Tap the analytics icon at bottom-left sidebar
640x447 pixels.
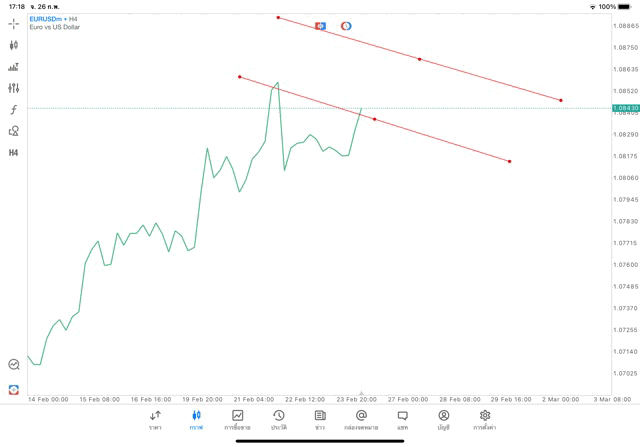tap(14, 365)
